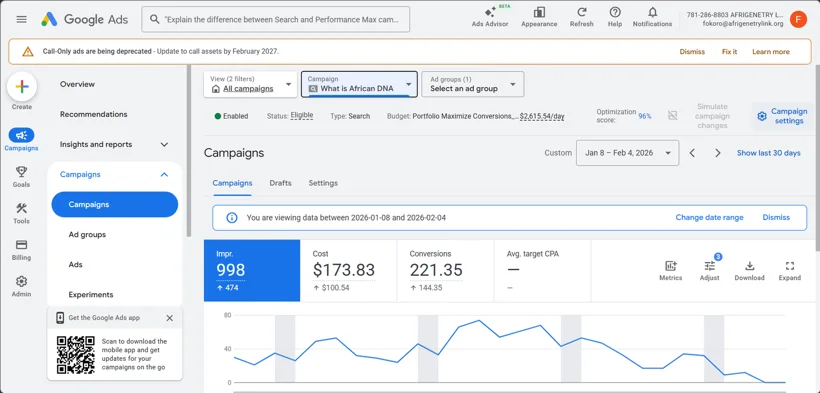
Task: Click the sidebar vertical scrollbar
Action: (x=189, y=151)
